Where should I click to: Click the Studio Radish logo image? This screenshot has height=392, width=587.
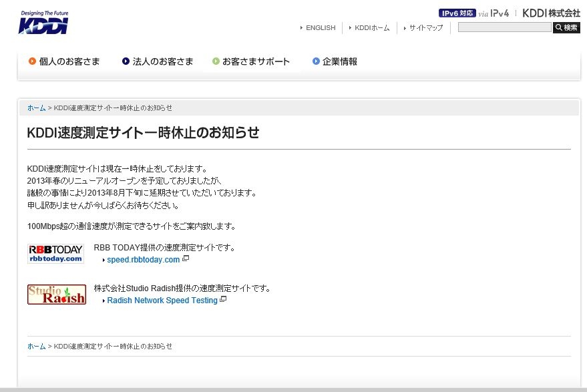coord(57,295)
